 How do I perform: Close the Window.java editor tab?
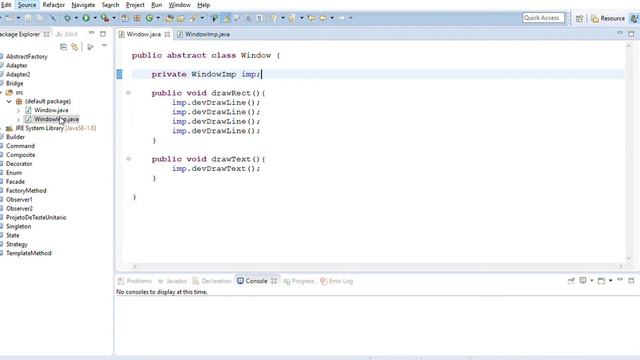(167, 34)
